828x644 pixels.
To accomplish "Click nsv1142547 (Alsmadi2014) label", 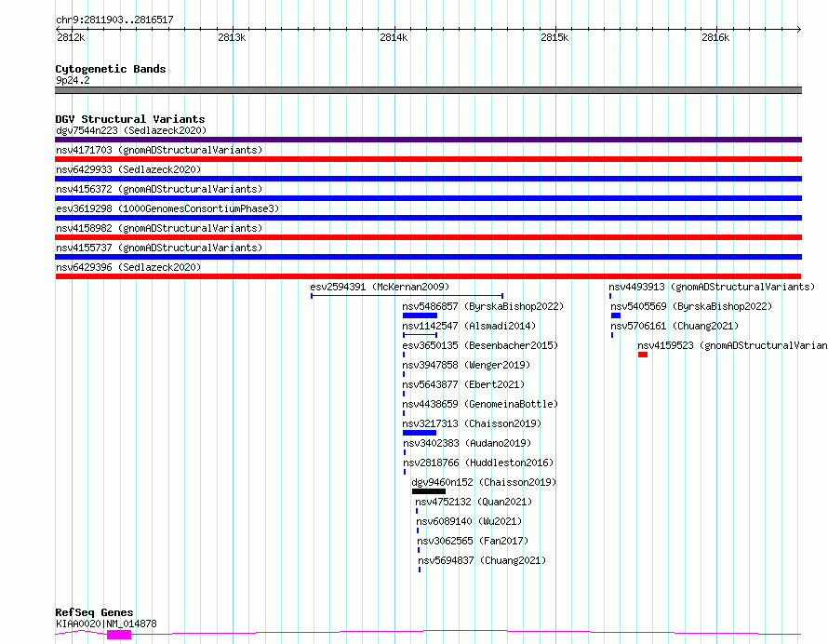I will click(x=469, y=326).
